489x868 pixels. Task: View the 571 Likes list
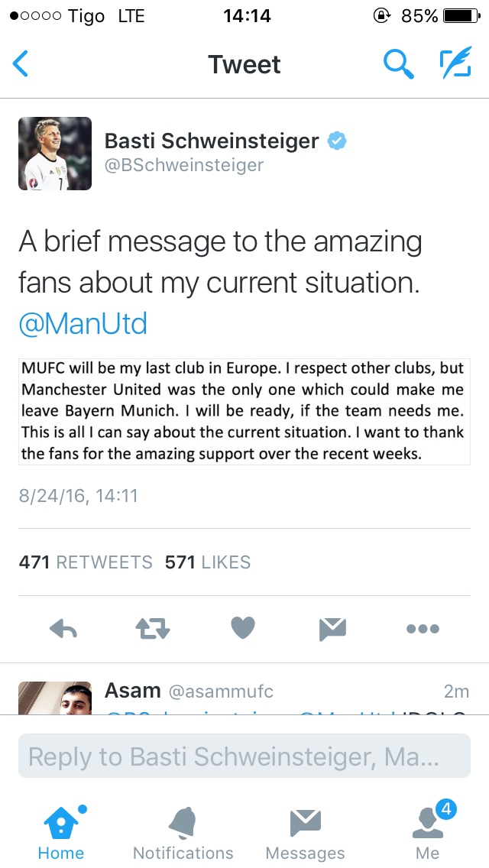(208, 562)
